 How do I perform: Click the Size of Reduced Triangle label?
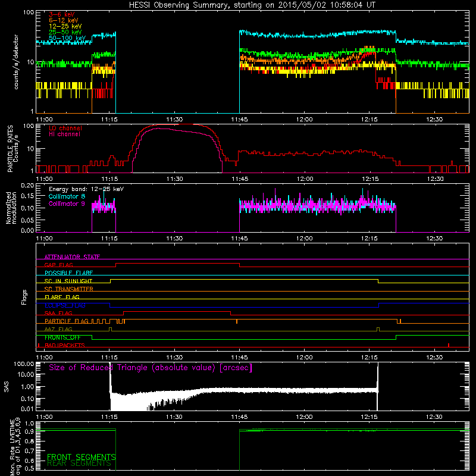pyautogui.click(x=151, y=368)
